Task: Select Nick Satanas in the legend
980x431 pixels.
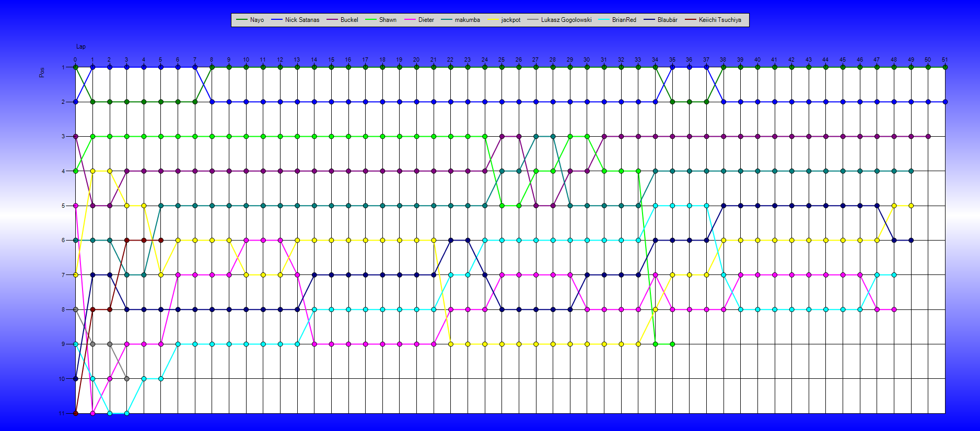Action: point(295,20)
